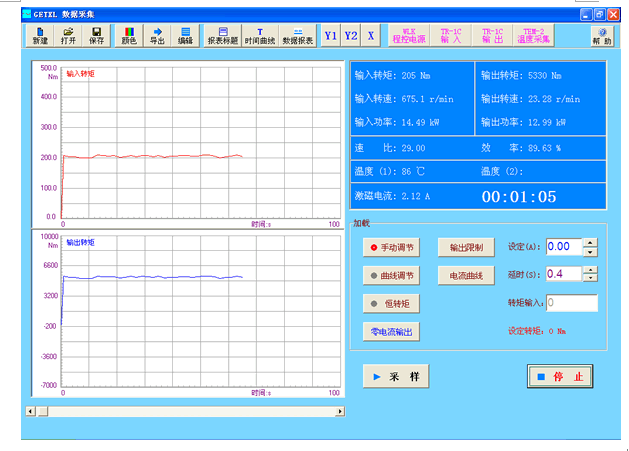Increase 设定(A) value with up arrow
This screenshot has width=629, height=451.
click(590, 242)
